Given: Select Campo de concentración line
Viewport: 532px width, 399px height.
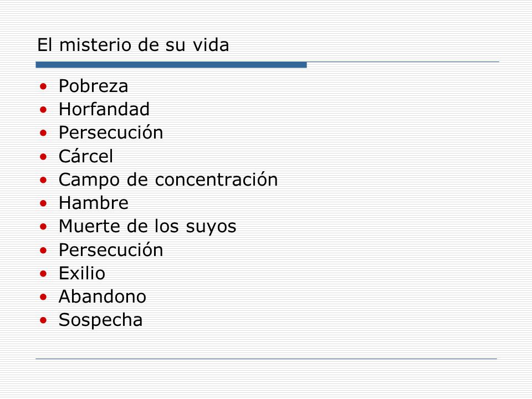Looking at the screenshot, I should pos(168,180).
